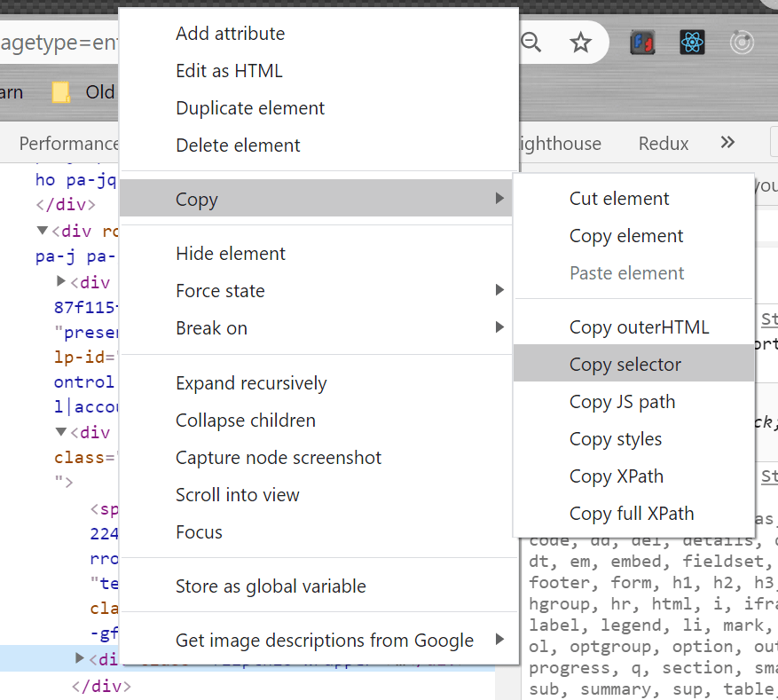Bookmark this page with the star icon
Viewport: 778px width, 700px height.
580,43
